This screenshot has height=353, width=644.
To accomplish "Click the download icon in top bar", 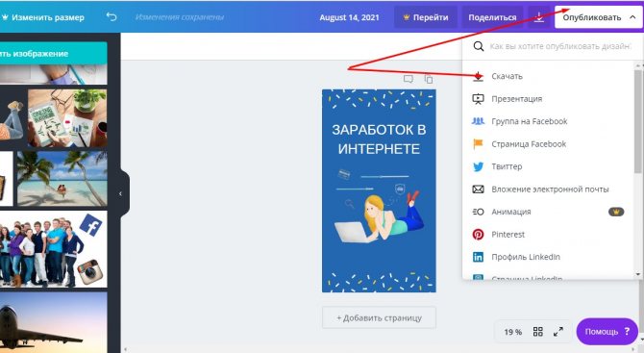I will coord(539,17).
